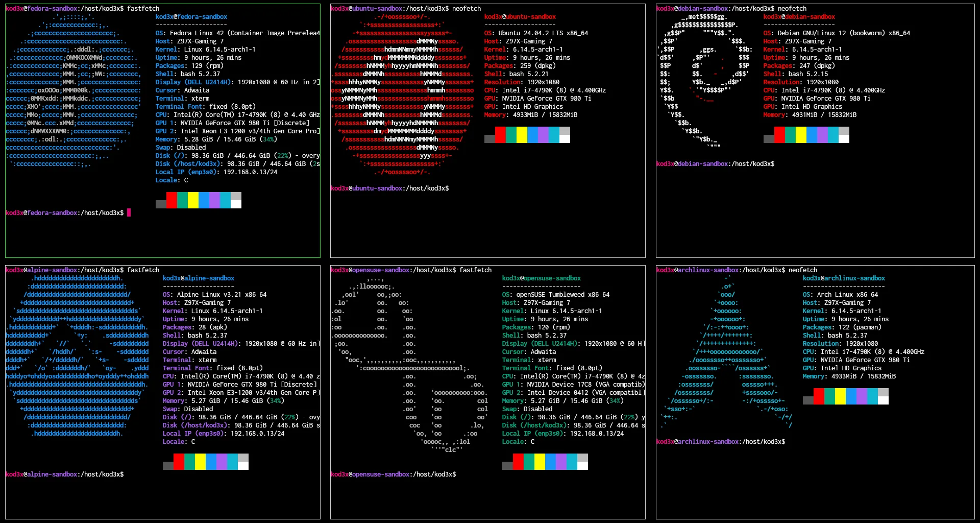Click 'Memory: 5.27 GiB' line in alpine terminal

pos(224,401)
